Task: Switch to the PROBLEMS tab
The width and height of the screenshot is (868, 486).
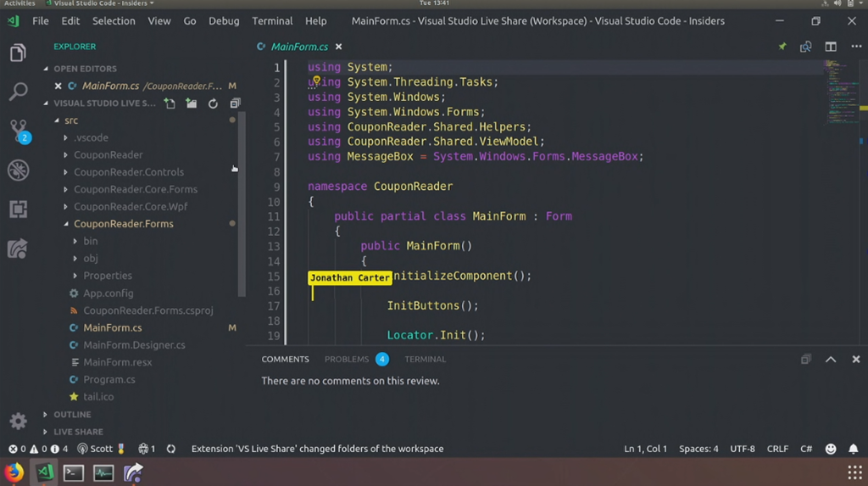Action: pos(347,360)
